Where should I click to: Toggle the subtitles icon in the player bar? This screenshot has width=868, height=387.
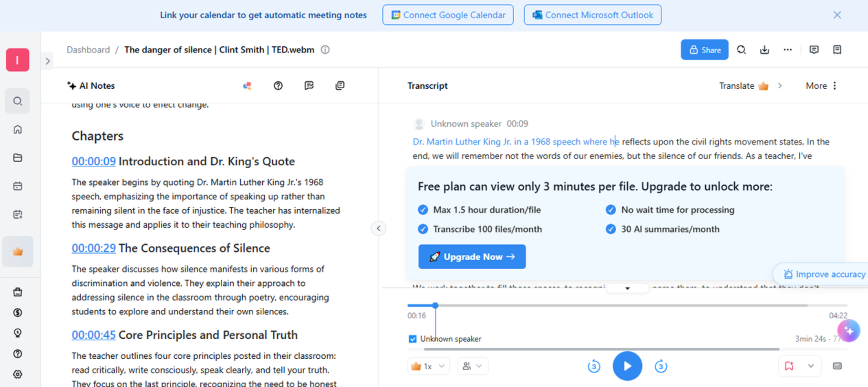837,366
